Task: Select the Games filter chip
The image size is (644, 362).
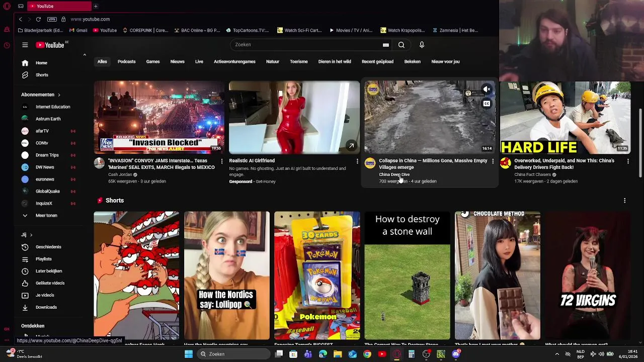Action: [x=153, y=61]
